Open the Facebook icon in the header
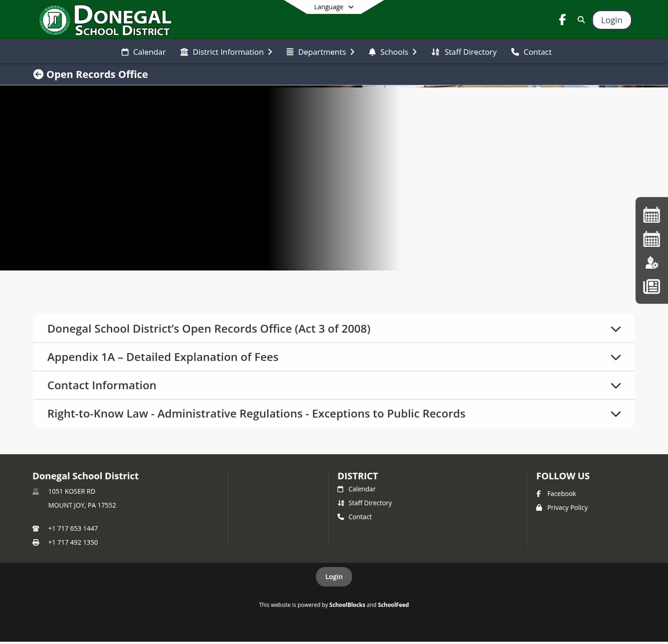 coord(562,20)
